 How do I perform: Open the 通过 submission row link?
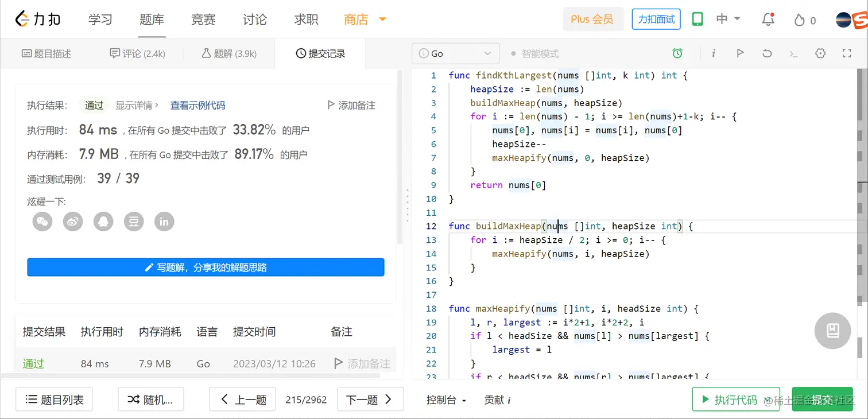pyautogui.click(x=33, y=363)
